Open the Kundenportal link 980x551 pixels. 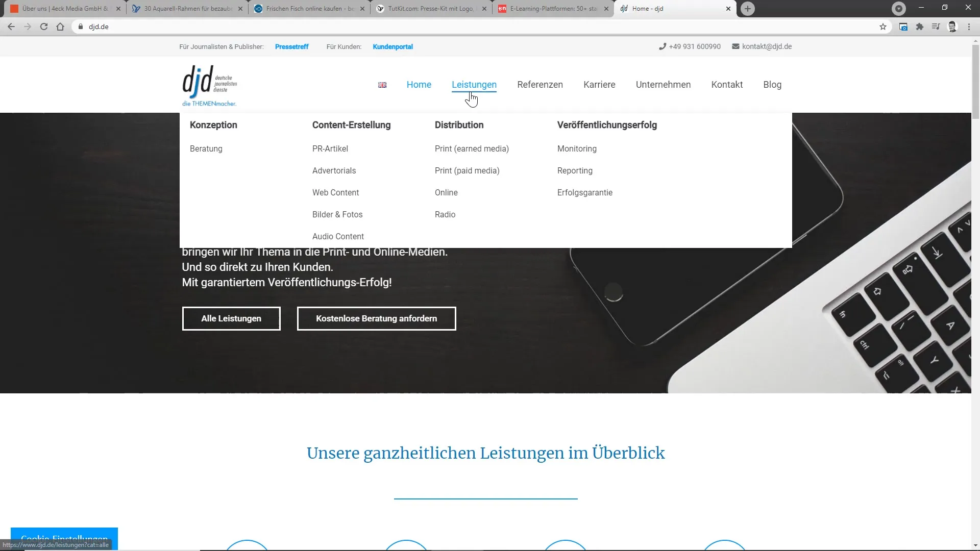393,46
